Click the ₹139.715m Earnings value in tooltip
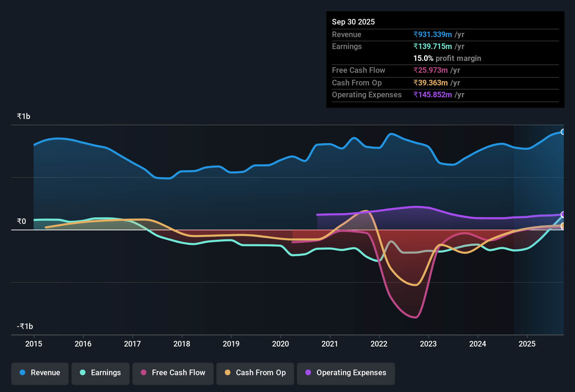 click(x=432, y=46)
